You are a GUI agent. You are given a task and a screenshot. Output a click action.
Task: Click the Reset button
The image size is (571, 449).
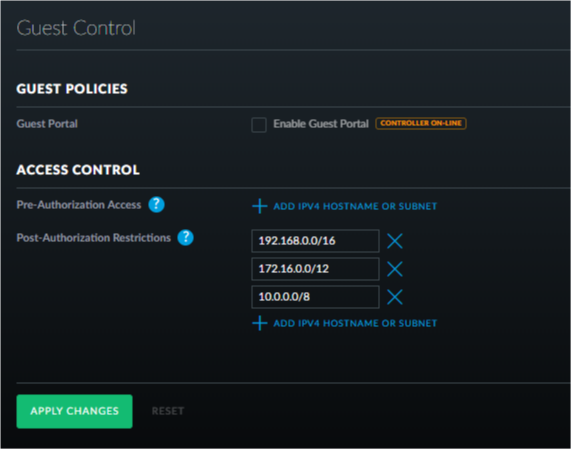pos(168,411)
